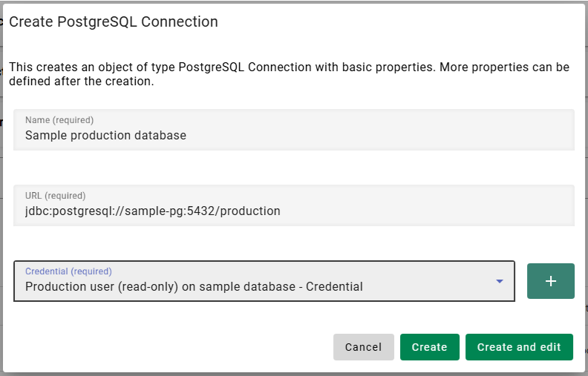The height and width of the screenshot is (376, 588).
Task: Cancel the connection creation dialog
Action: pos(363,347)
